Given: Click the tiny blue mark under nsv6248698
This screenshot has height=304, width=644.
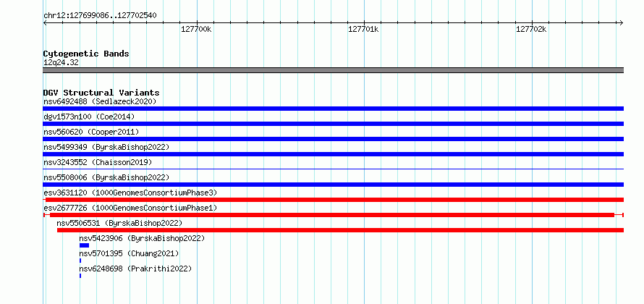Looking at the screenshot, I should click(80, 276).
